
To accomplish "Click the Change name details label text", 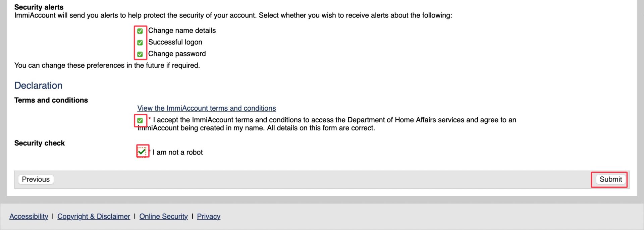I will (x=182, y=31).
